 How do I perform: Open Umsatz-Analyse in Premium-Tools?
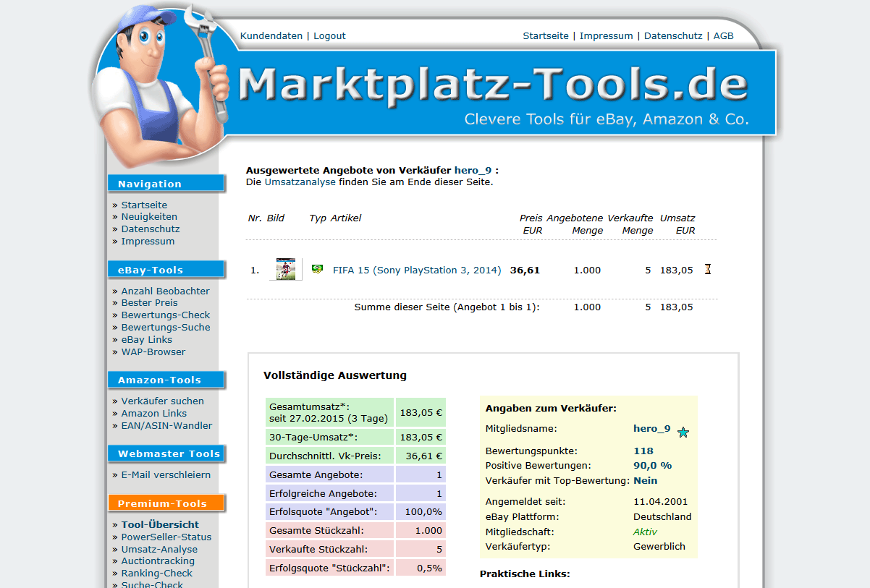tap(159, 550)
